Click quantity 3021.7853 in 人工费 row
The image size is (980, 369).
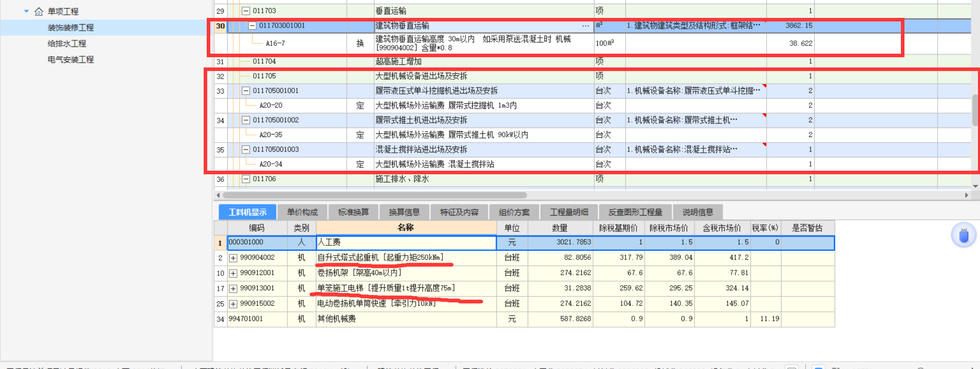(x=574, y=242)
